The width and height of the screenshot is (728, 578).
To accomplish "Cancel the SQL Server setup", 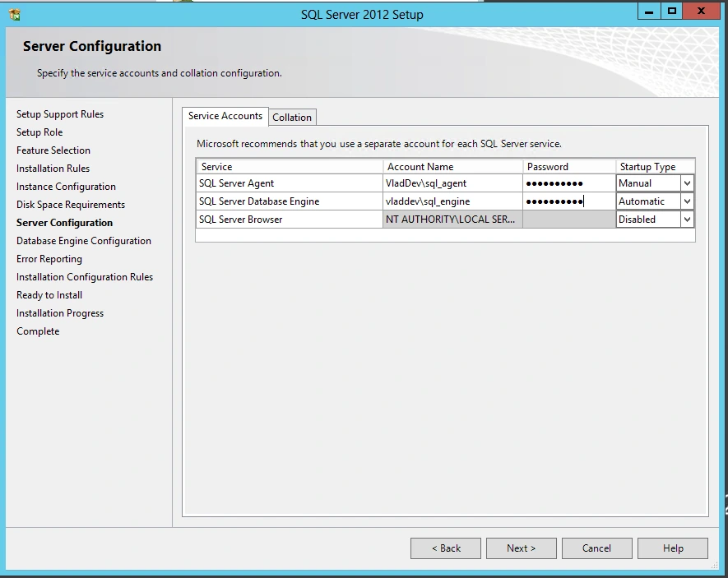I will tap(596, 548).
